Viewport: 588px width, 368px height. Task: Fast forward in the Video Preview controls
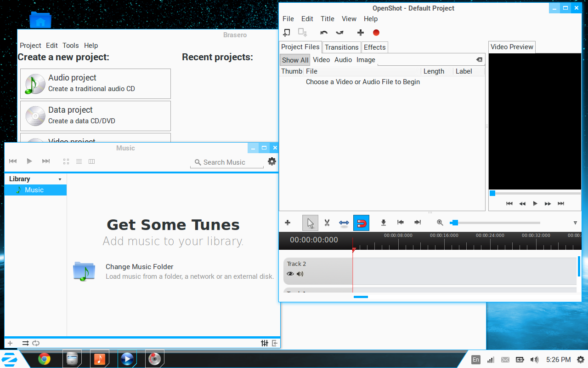(548, 204)
